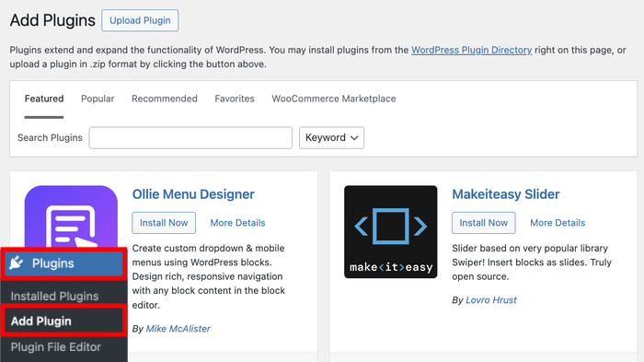Open the Makeiteasy Slider title link
Viewport: 644px width, 362px height.
point(506,194)
